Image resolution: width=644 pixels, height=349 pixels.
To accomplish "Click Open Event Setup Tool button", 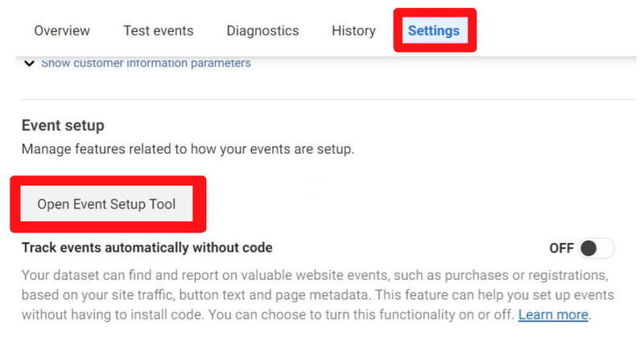I will (106, 204).
